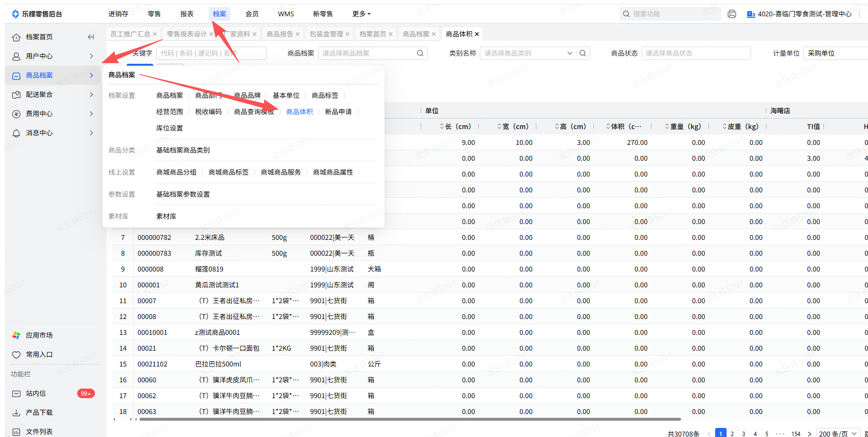The width and height of the screenshot is (868, 437).
Task: Open 素材库 link in popup menu
Action: tap(166, 216)
